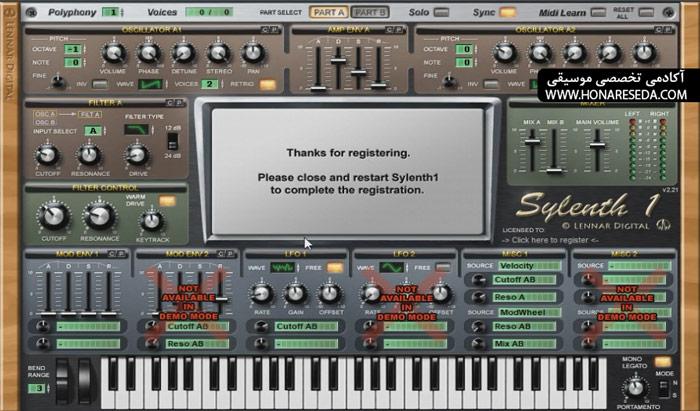
Task: Toggle the LFO 1 Free switch
Action: 335,268
